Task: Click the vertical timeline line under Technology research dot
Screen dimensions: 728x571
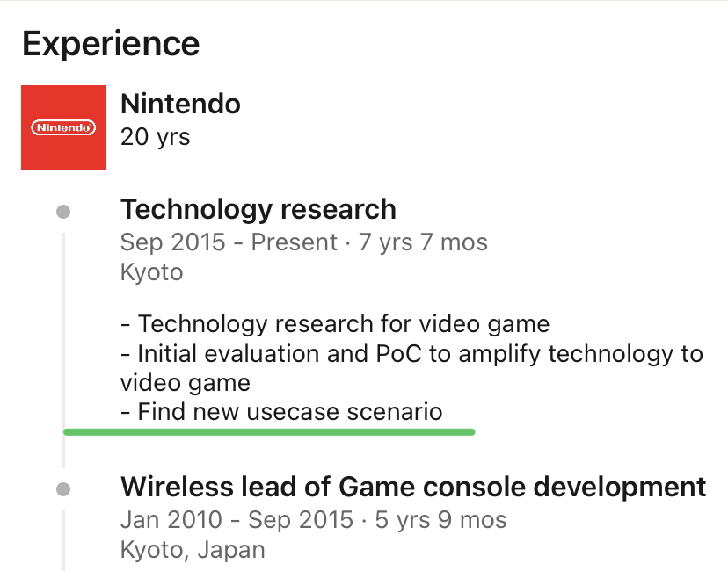Action: click(62, 343)
